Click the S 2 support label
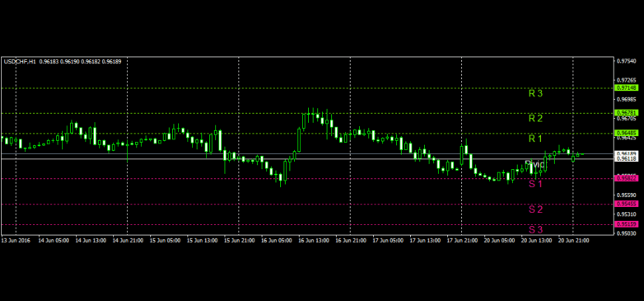The image size is (644, 301). pyautogui.click(x=535, y=209)
